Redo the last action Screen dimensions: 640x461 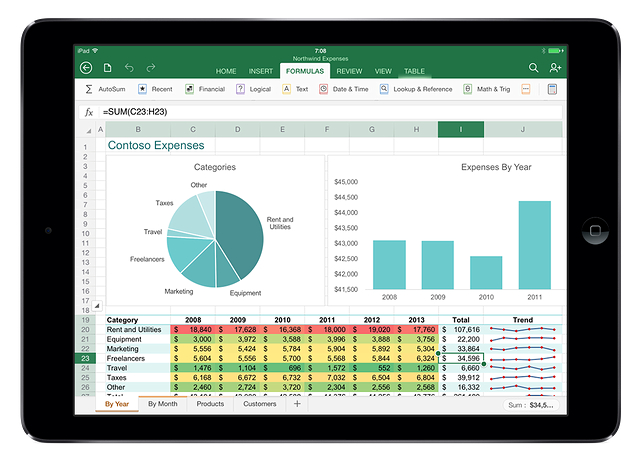pos(151,68)
